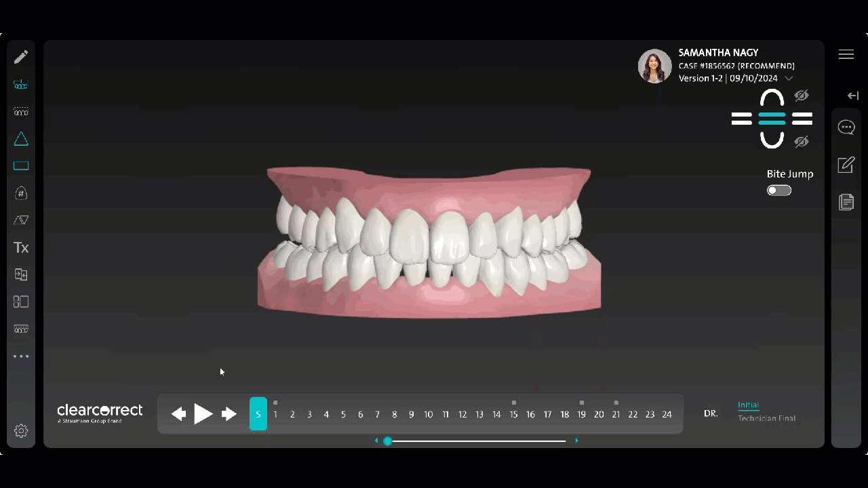The image size is (868, 488).
Task: Click the timeline zoom slider handle
Action: point(388,441)
